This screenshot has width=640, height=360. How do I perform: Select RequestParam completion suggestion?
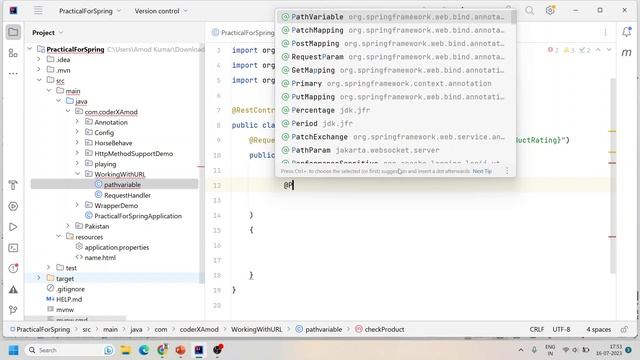click(x=393, y=57)
